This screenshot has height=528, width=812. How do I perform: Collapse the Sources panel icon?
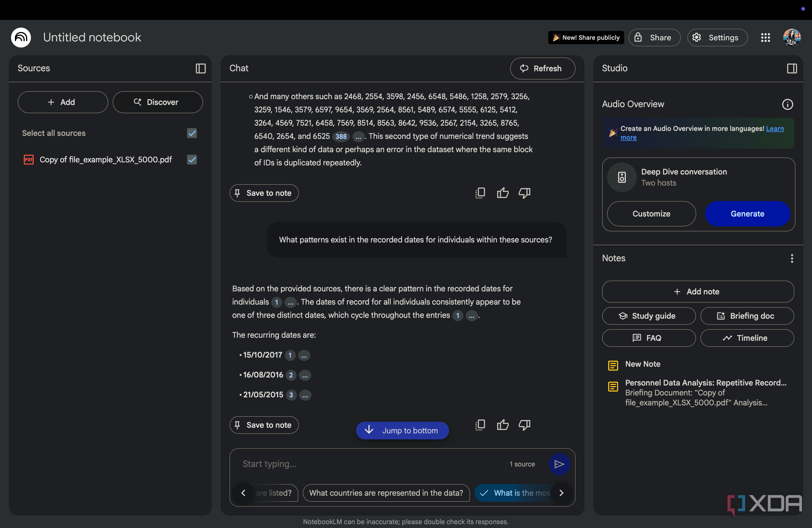tap(201, 68)
